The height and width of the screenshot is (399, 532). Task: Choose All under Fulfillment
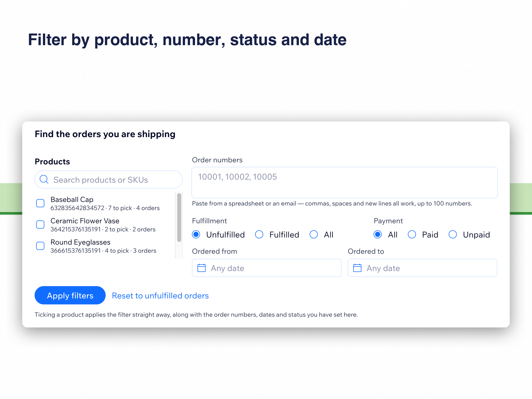click(314, 234)
